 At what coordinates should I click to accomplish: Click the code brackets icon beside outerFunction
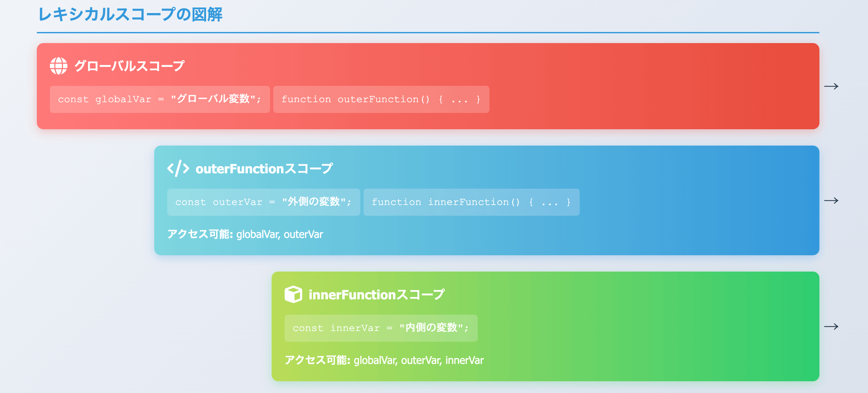[178, 168]
